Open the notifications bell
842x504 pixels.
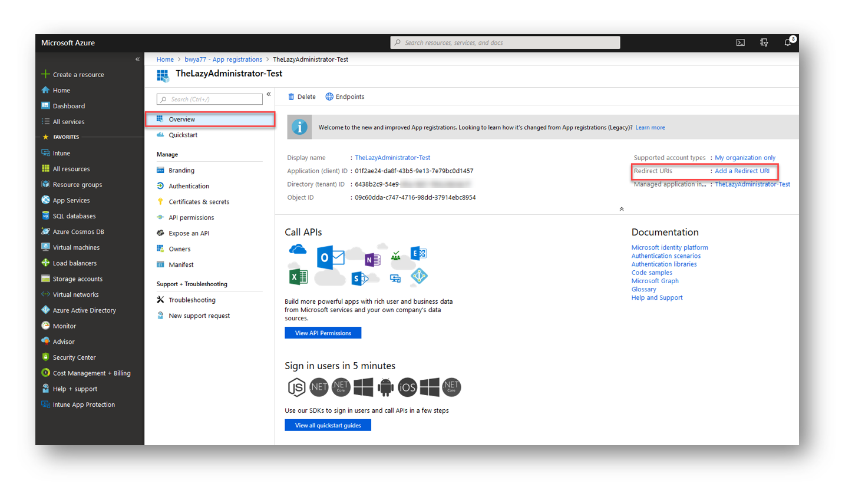(788, 42)
